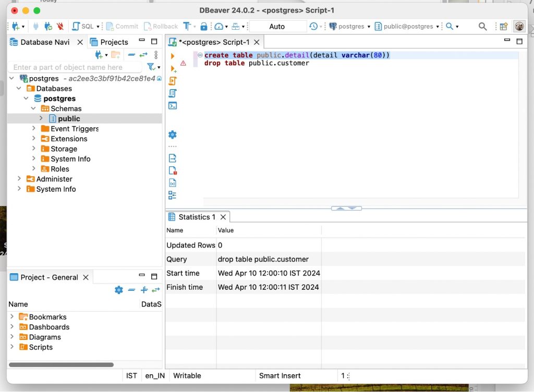The width and height of the screenshot is (534, 392).
Task: Click the Explain execution plan icon
Action: 173,93
